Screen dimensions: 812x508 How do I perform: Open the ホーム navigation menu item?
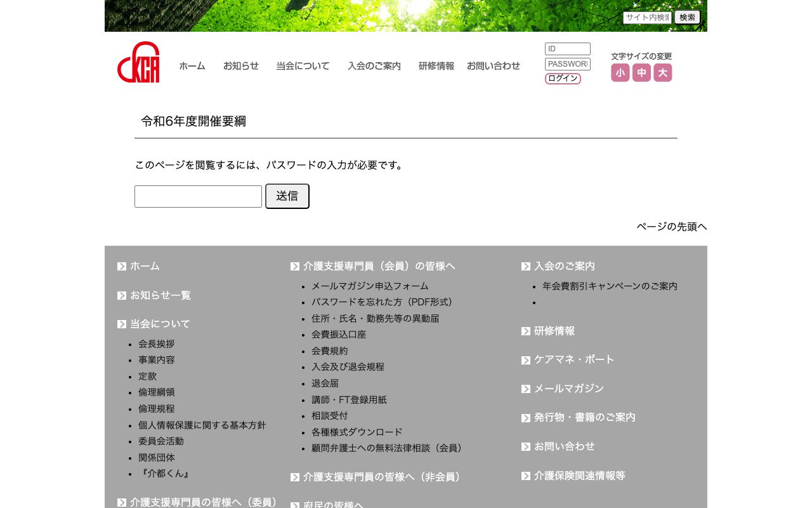(192, 66)
